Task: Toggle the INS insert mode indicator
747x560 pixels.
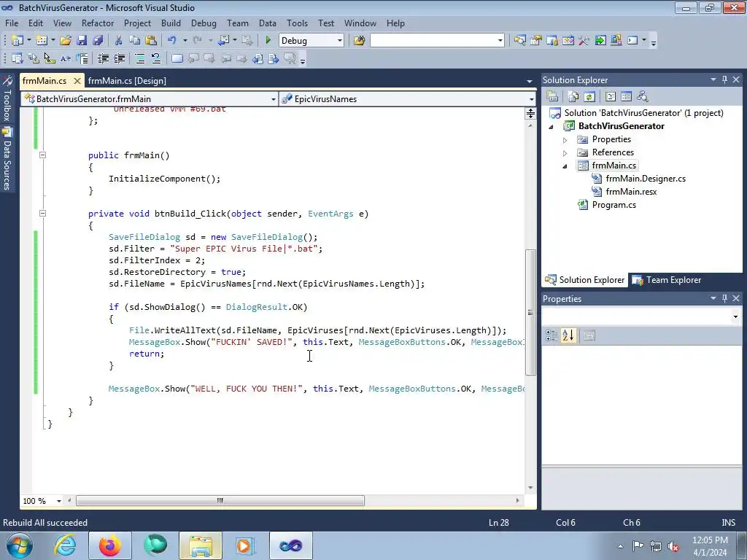Action: coord(729,522)
